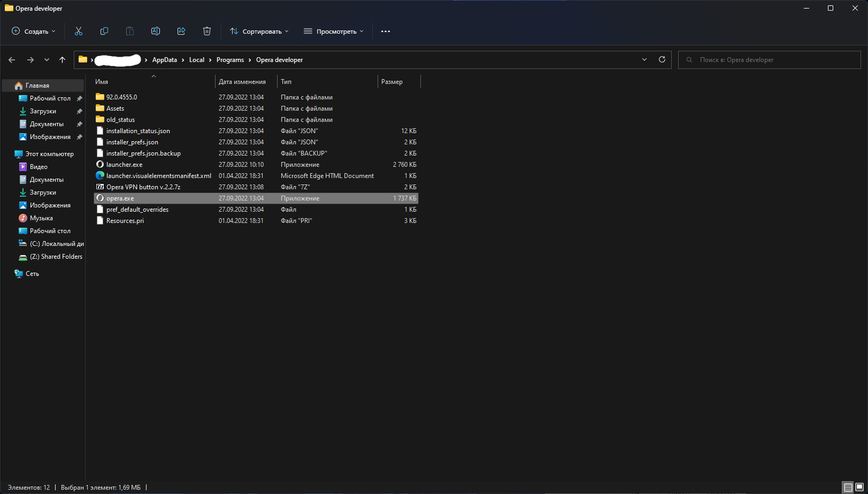Open the three-dots more options menu
The height and width of the screenshot is (494, 868).
pos(386,32)
